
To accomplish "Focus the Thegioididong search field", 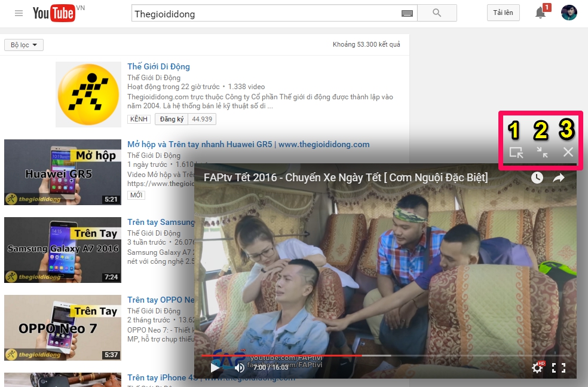I will 267,14.
